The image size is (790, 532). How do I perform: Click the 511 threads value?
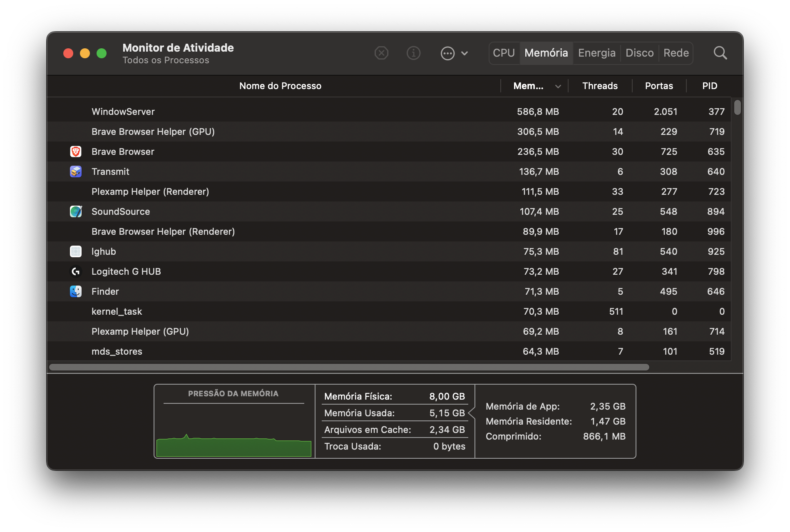point(616,311)
